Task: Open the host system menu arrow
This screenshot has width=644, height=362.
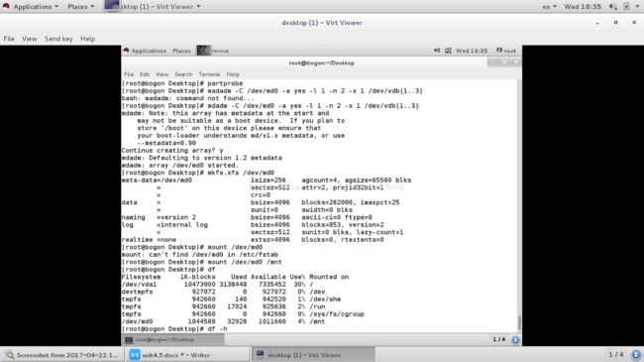Action: (637, 7)
